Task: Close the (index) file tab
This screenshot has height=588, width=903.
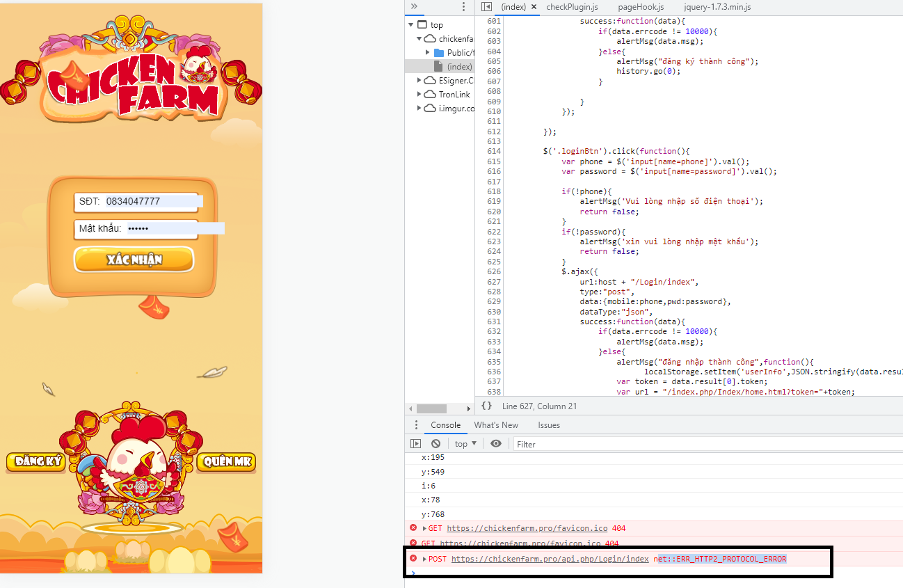Action: coord(534,7)
